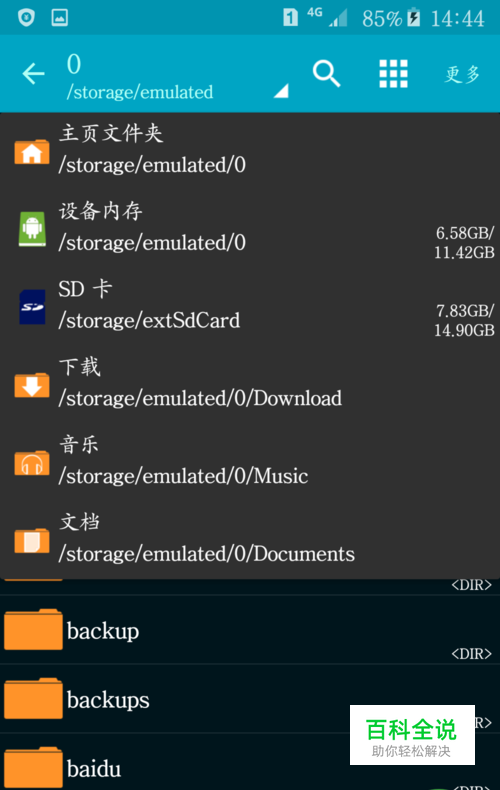This screenshot has width=500, height=790.
Task: Tap the Android device storage icon
Action: point(32,229)
